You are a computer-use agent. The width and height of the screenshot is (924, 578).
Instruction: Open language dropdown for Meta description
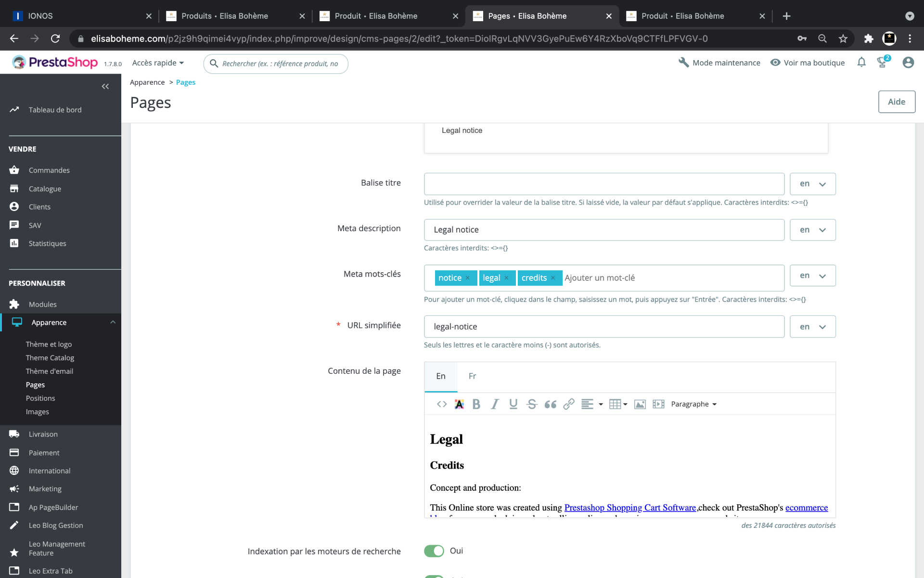click(813, 230)
